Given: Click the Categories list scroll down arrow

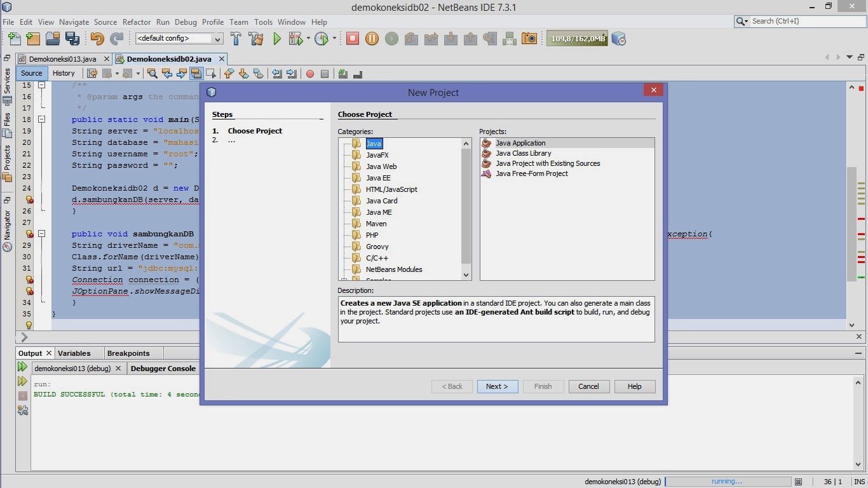Looking at the screenshot, I should click(466, 275).
